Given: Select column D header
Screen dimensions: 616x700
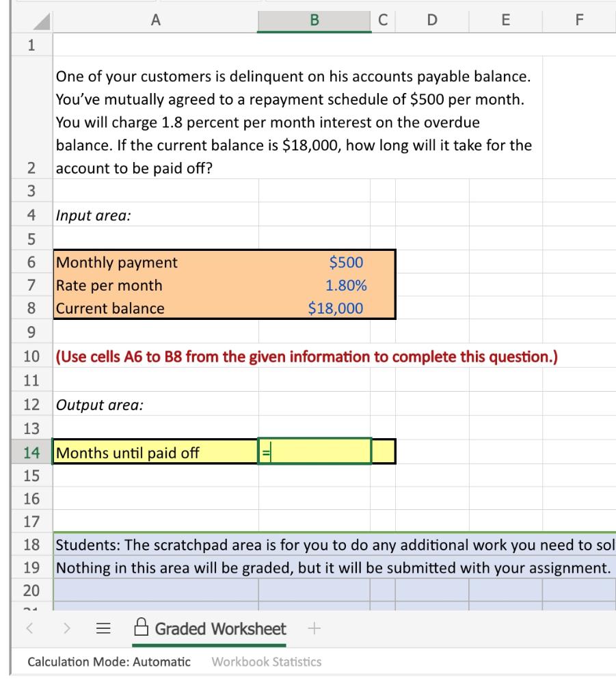Looking at the screenshot, I should click(432, 20).
